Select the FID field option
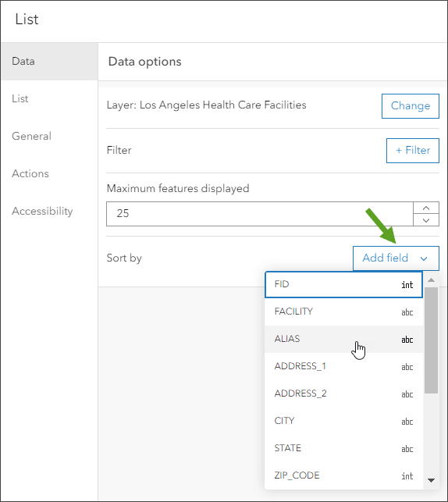 pos(343,285)
